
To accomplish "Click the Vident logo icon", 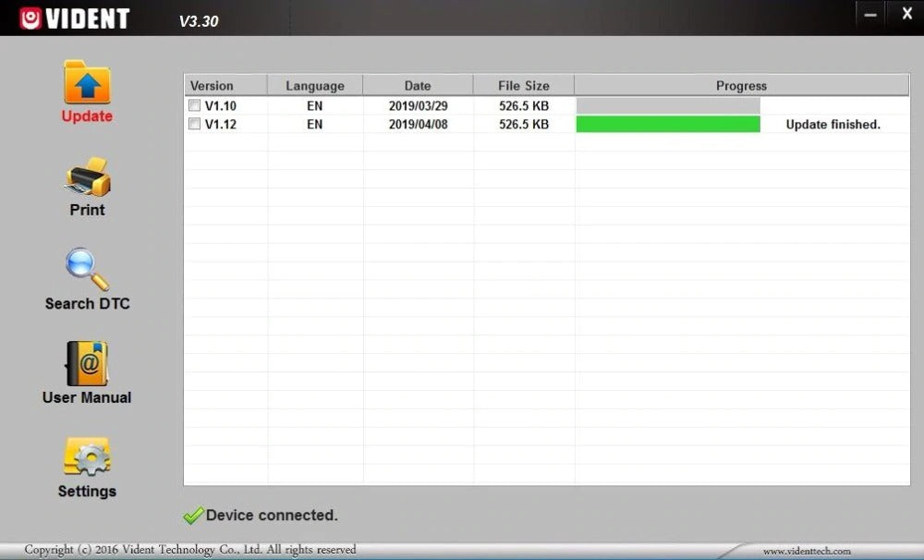I will [30, 18].
